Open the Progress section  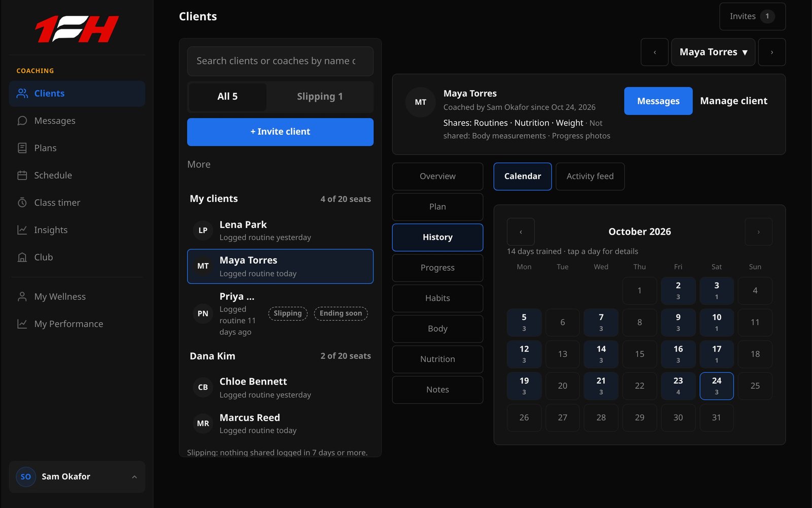[x=437, y=268]
